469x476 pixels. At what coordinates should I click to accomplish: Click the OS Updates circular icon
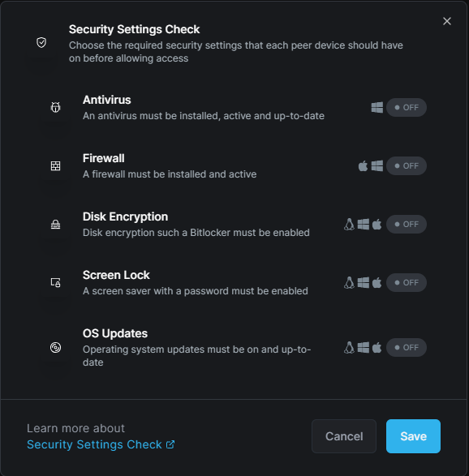point(55,347)
